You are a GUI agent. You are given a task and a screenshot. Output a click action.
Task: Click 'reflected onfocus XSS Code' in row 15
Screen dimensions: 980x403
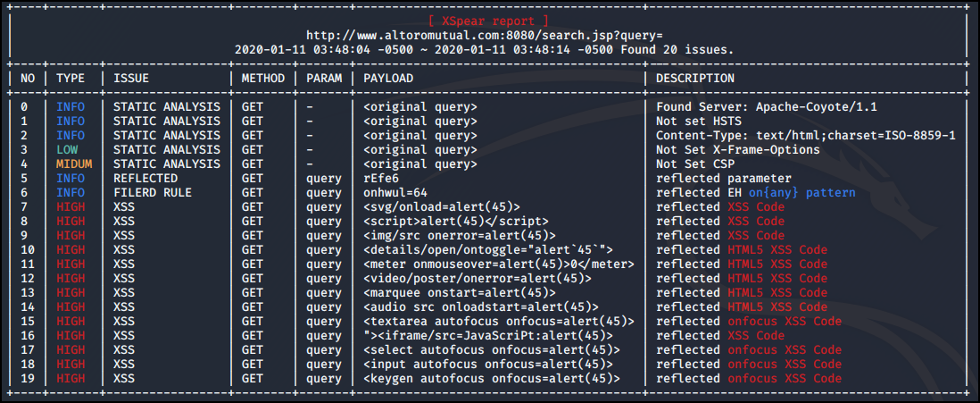click(x=748, y=322)
